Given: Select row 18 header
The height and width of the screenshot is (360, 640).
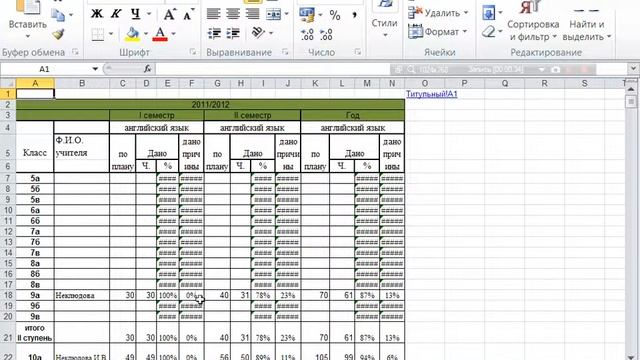Looking at the screenshot, I should 8,295.
